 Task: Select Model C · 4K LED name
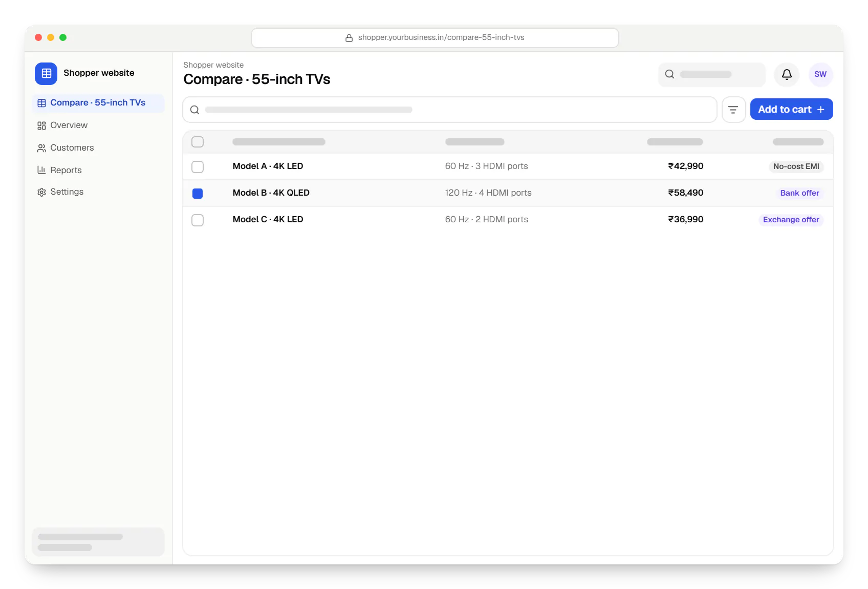(268, 220)
